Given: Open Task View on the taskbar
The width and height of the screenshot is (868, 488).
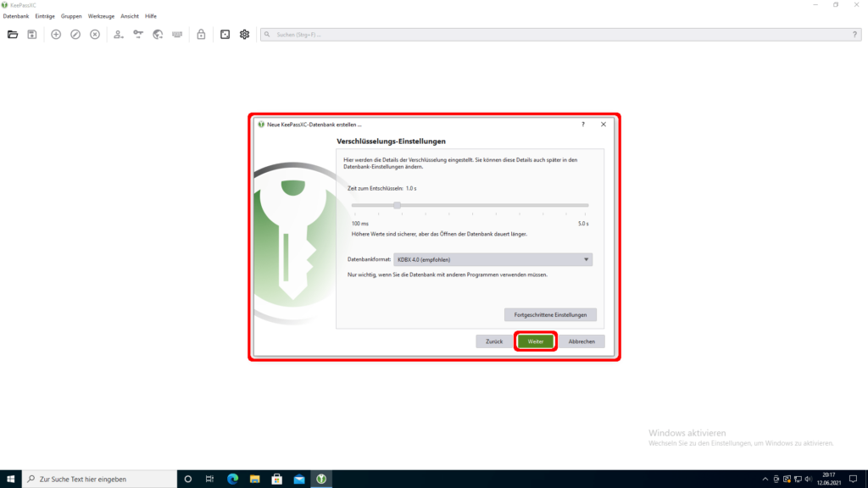Looking at the screenshot, I should [209, 480].
